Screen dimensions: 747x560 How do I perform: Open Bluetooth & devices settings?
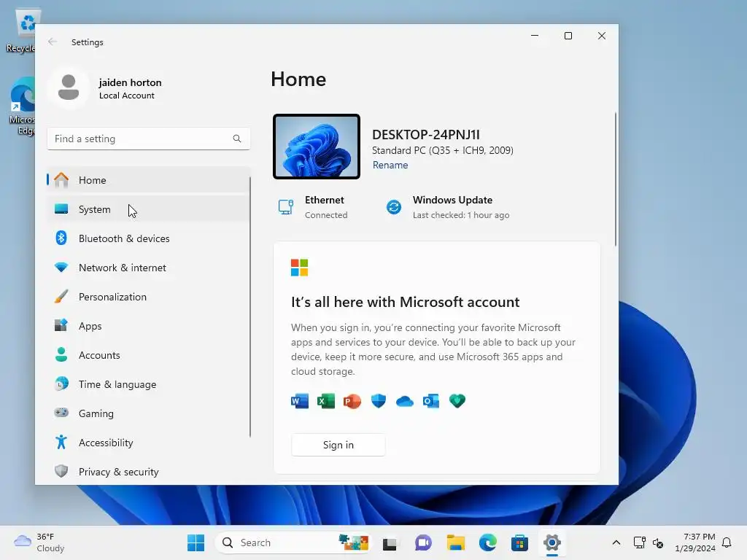(148, 238)
